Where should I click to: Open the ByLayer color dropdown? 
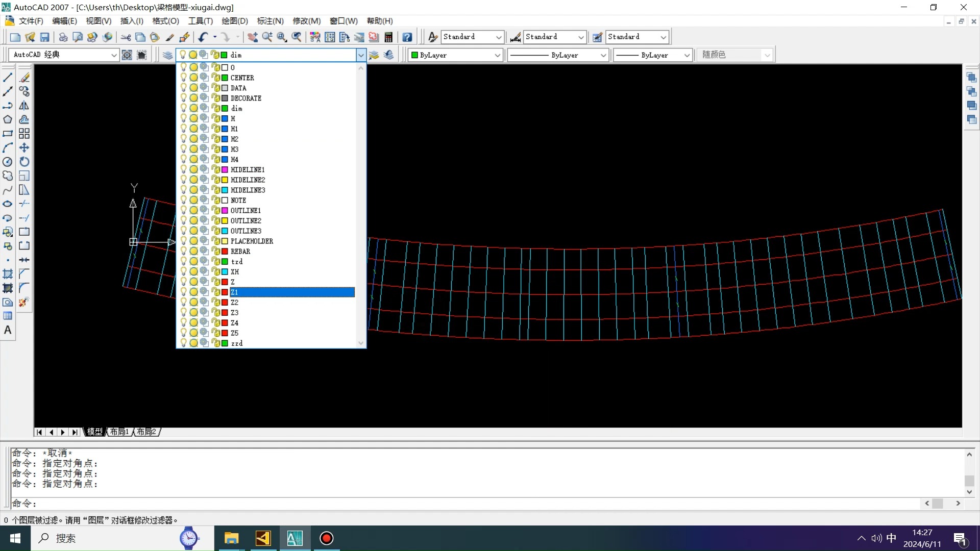point(497,55)
